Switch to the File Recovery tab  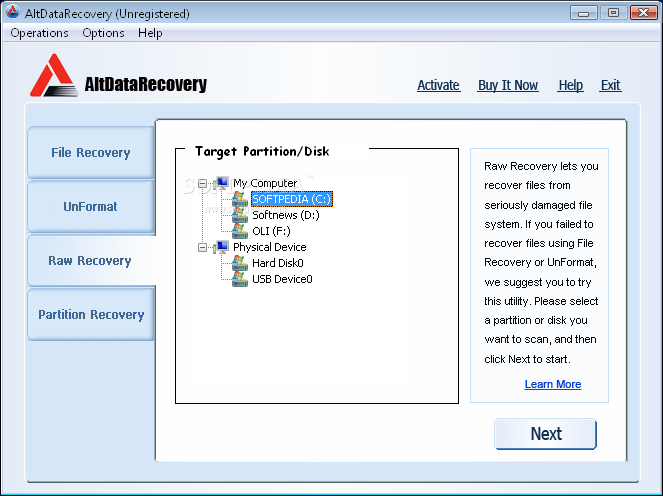click(91, 152)
